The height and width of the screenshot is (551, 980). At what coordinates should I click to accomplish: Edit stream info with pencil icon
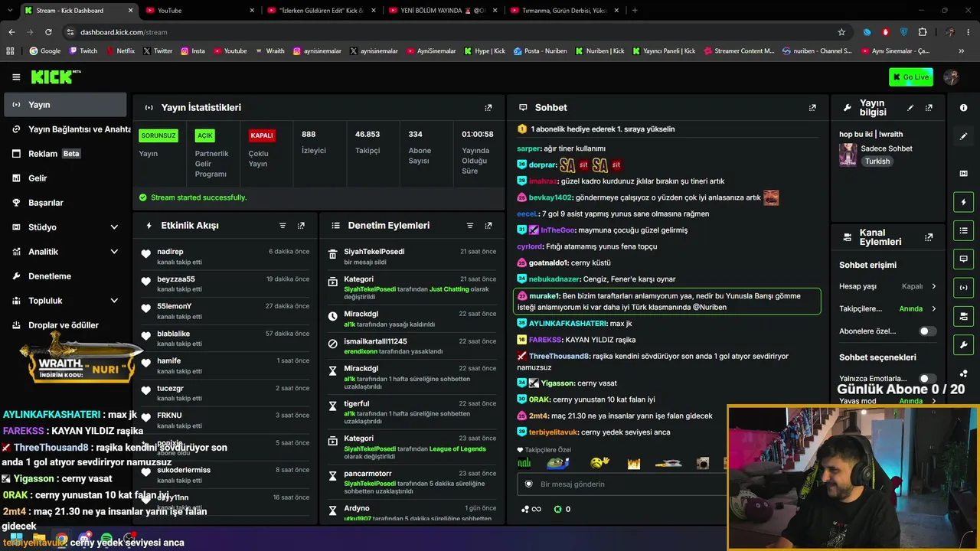click(910, 108)
